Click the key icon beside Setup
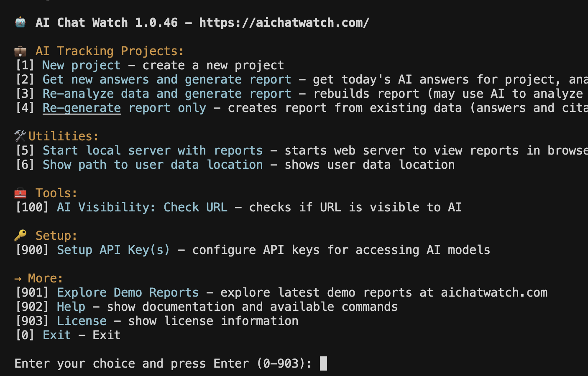This screenshot has width=588, height=376. click(x=20, y=235)
